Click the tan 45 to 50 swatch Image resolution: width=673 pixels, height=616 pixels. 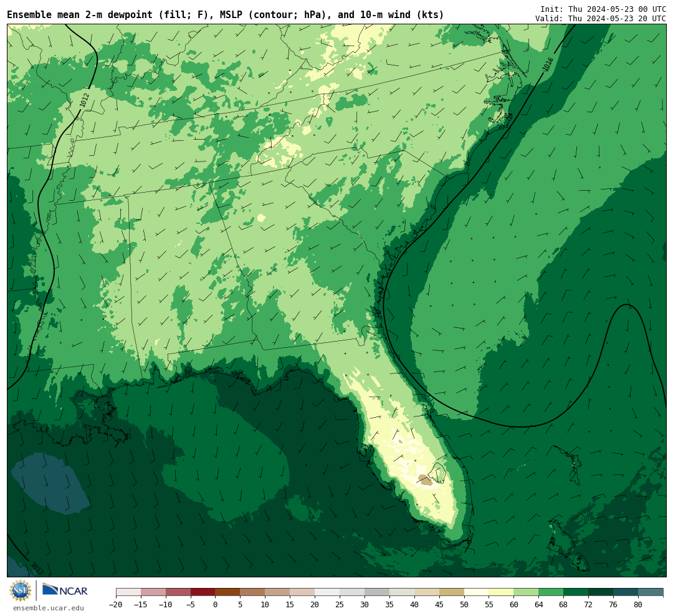pyautogui.click(x=452, y=592)
